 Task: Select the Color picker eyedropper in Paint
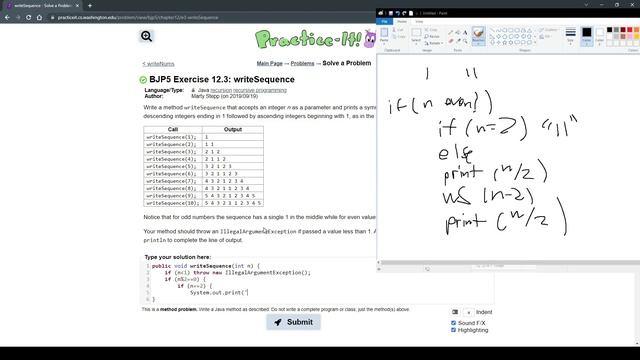pyautogui.click(x=458, y=41)
